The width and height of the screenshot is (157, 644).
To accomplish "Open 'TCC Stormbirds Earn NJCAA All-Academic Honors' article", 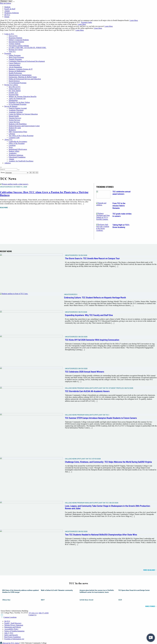I will (x=87, y=391).
